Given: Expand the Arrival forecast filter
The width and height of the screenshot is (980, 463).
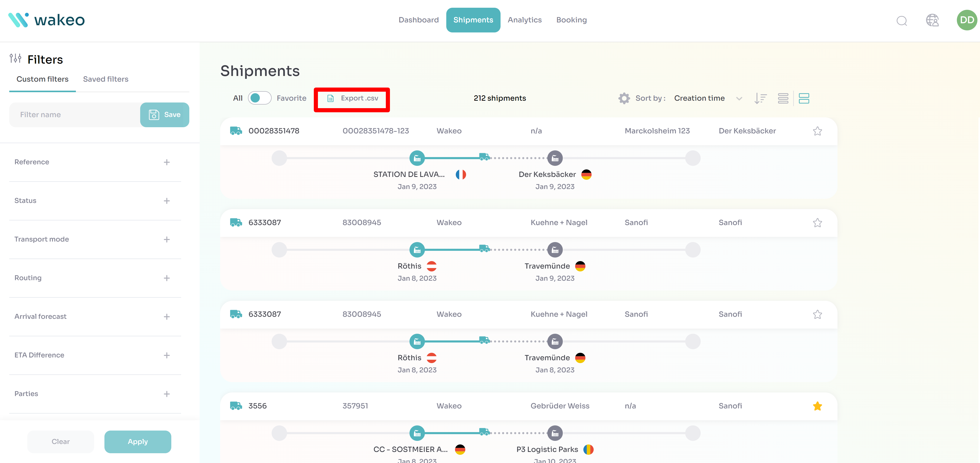Looking at the screenshot, I should (167, 317).
